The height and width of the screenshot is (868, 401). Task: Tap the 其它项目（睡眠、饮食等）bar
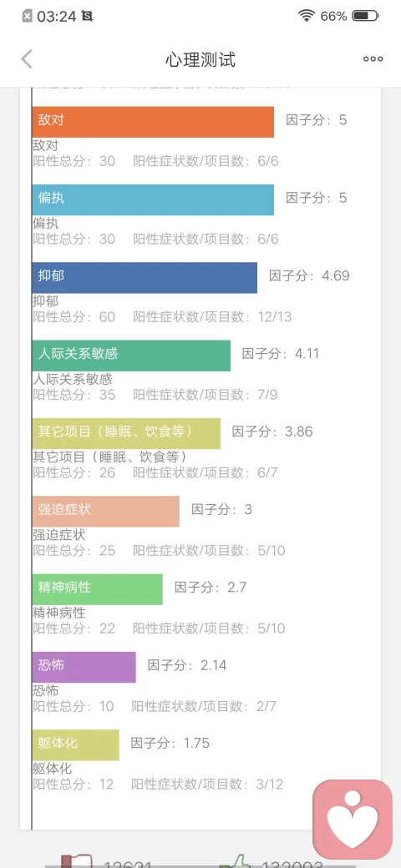[x=126, y=433]
